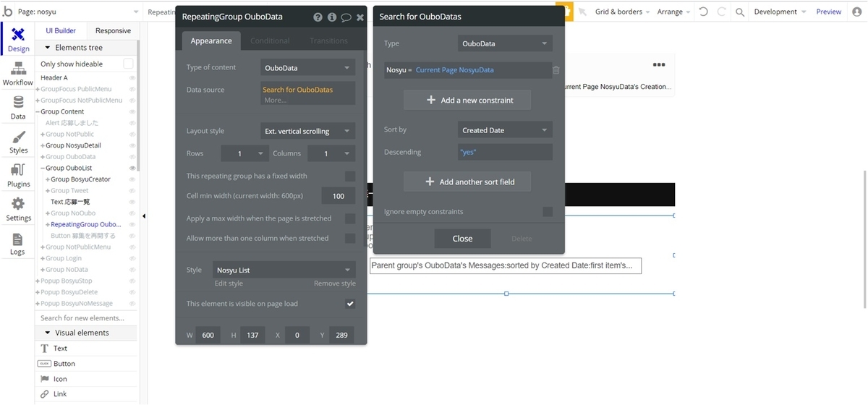Open the Logs section

click(18, 244)
